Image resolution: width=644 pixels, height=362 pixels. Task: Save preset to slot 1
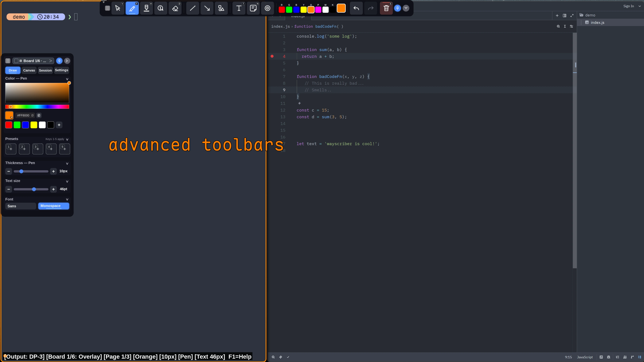tap(11, 149)
